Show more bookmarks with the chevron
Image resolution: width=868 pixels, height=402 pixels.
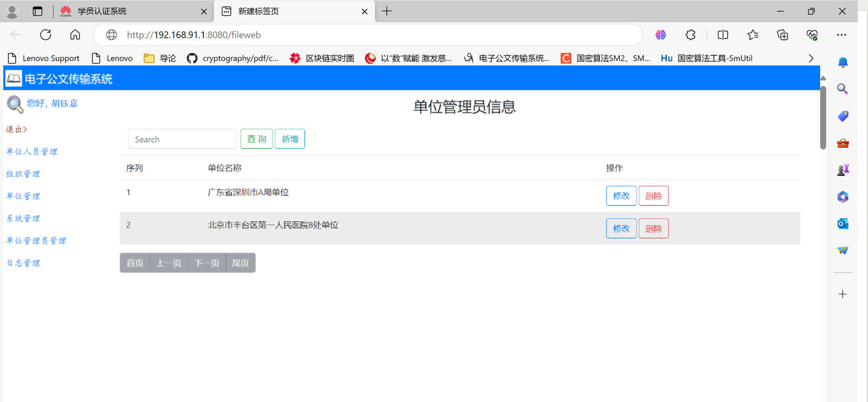tap(811, 58)
